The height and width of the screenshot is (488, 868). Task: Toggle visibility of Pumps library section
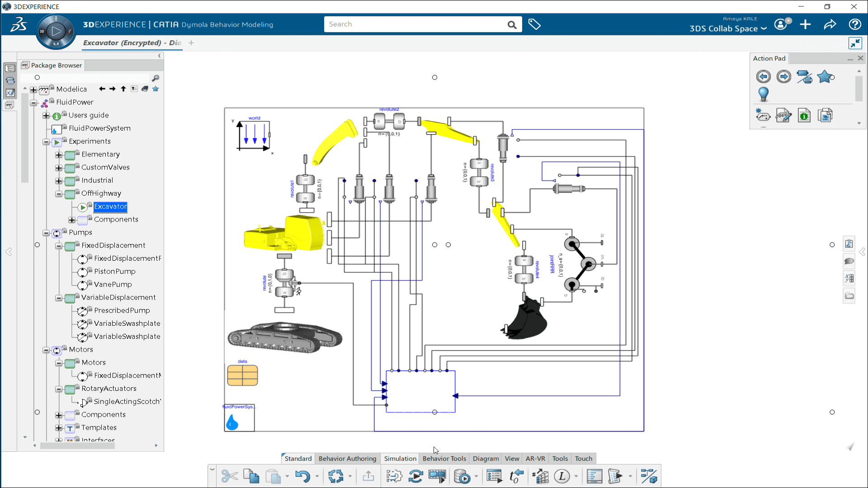[47, 232]
